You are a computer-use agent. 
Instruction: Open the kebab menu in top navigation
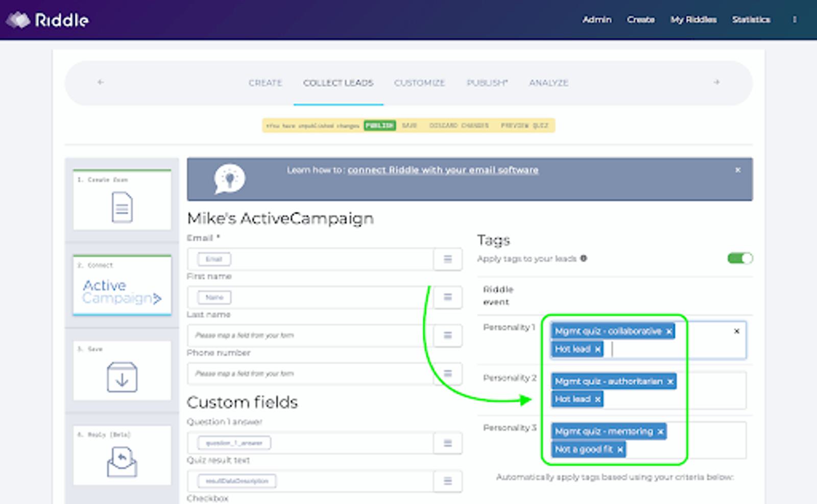(794, 19)
